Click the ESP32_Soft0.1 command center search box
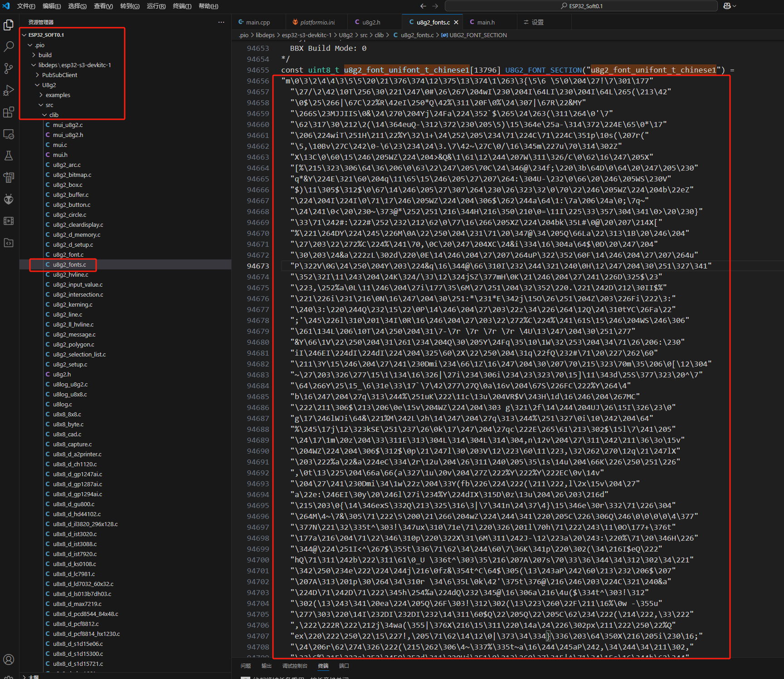This screenshot has width=784, height=679. click(x=581, y=6)
